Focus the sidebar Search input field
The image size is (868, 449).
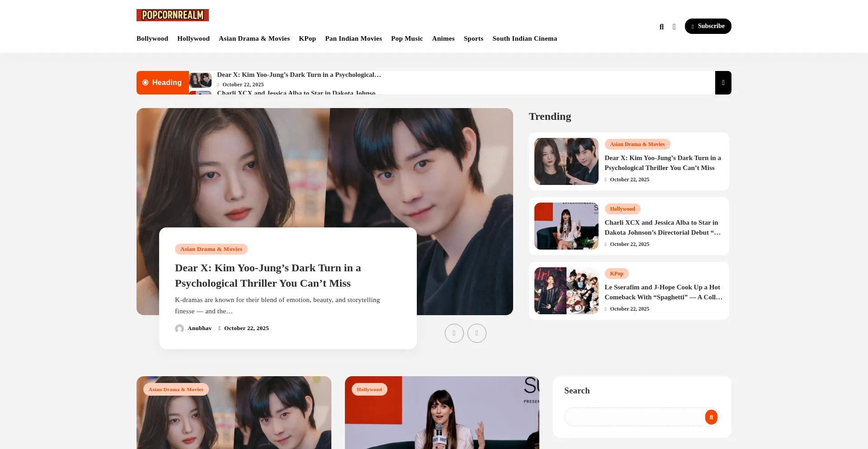click(634, 417)
